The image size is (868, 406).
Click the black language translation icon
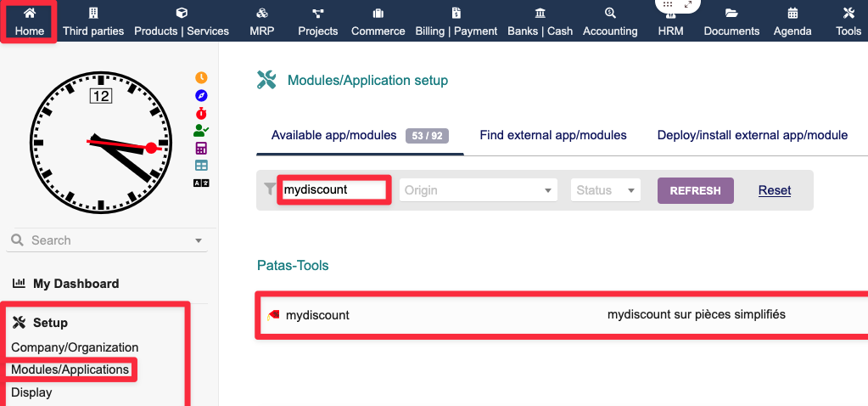click(201, 183)
